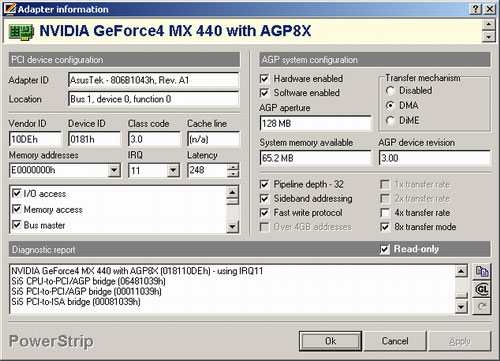500x361 pixels.
Task: Click the AGP aperture field
Action: [315, 123]
